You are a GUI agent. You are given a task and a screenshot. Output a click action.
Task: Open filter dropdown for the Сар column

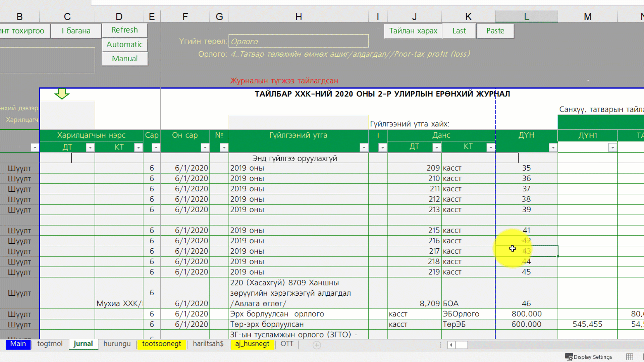156,147
